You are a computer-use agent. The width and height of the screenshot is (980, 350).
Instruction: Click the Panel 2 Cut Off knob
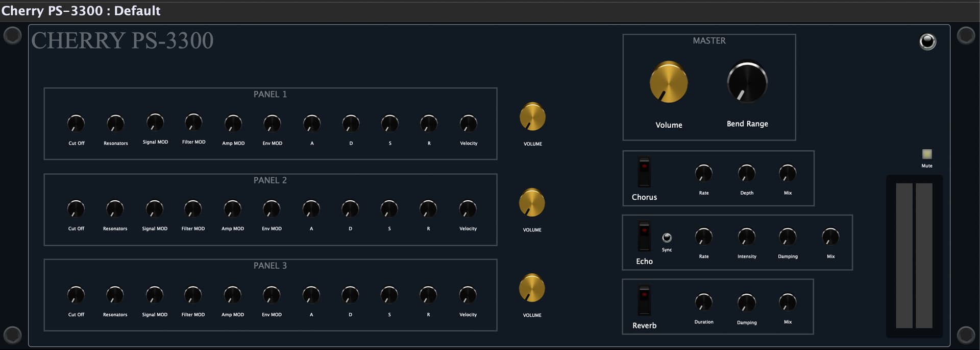pyautogui.click(x=76, y=208)
